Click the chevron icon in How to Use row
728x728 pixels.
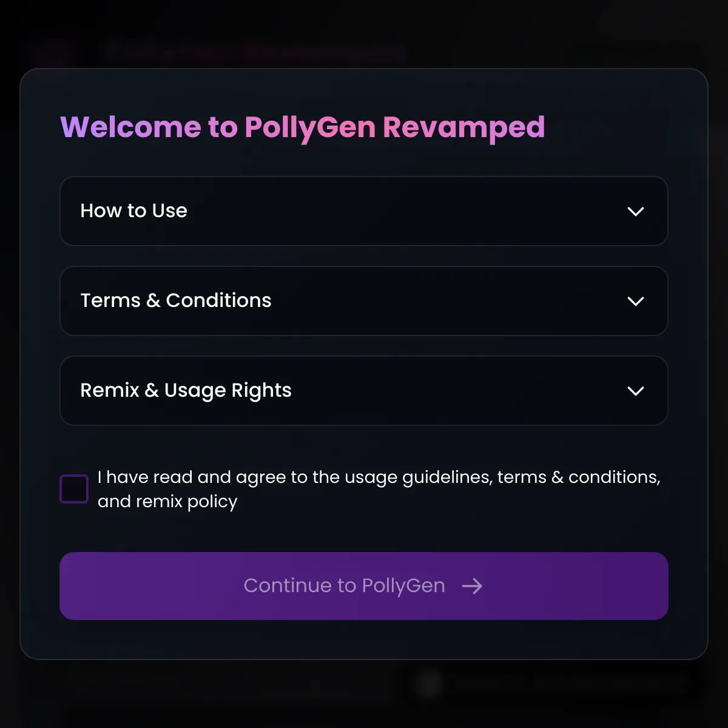point(635,212)
